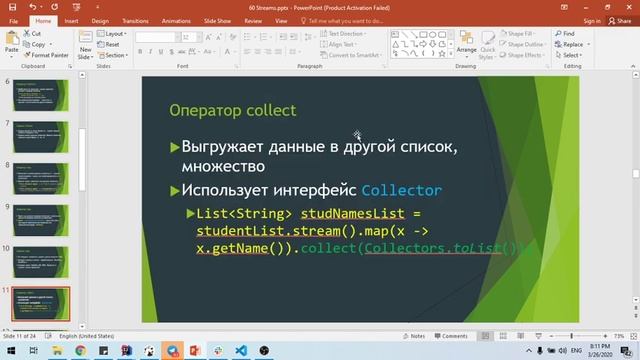
Task: Cut the selection
Action: (x=32, y=33)
